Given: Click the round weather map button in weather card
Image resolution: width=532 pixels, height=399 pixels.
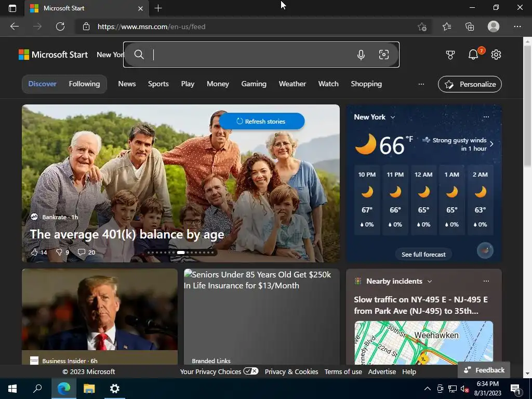Looking at the screenshot, I should point(485,251).
